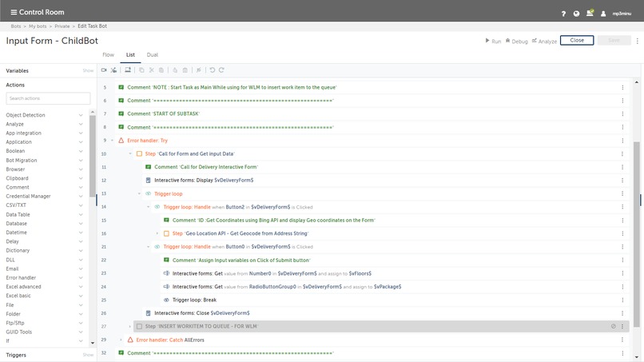Click the Error handler: Try warning triangle icon
Screen dimensions: 644x362
click(121, 141)
